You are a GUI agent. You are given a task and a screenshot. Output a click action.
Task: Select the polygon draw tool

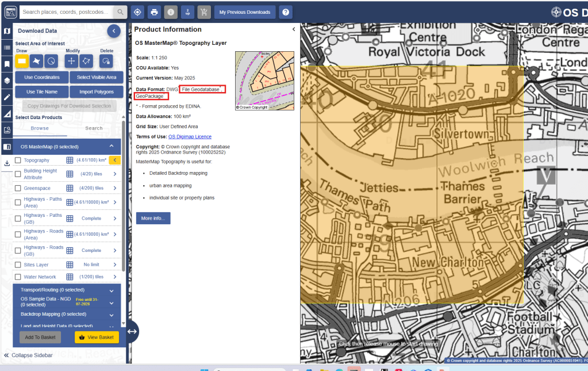[37, 60]
